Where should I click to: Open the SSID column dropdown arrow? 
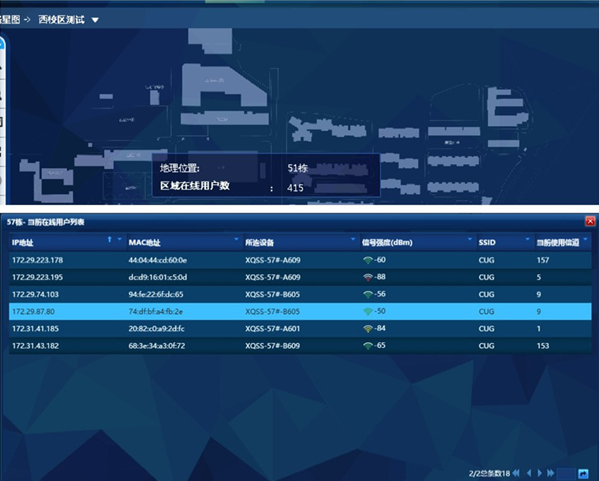[x=528, y=239]
